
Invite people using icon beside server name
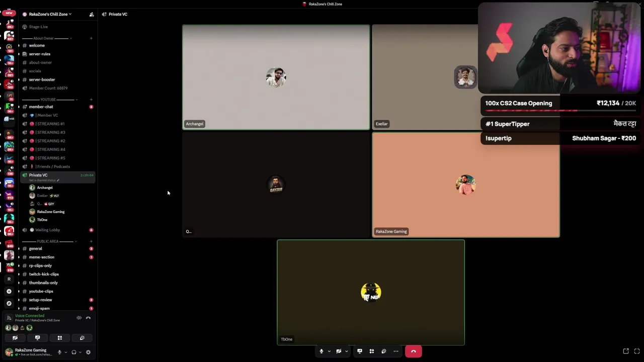pyautogui.click(x=91, y=14)
